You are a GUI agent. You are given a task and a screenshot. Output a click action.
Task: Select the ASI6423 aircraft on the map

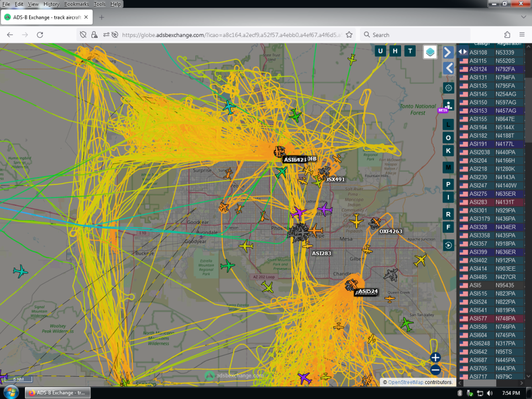(x=295, y=160)
